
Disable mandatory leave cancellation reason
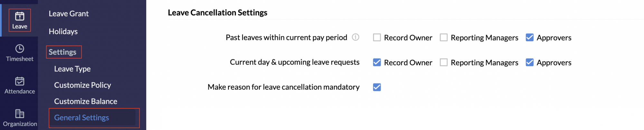377,87
